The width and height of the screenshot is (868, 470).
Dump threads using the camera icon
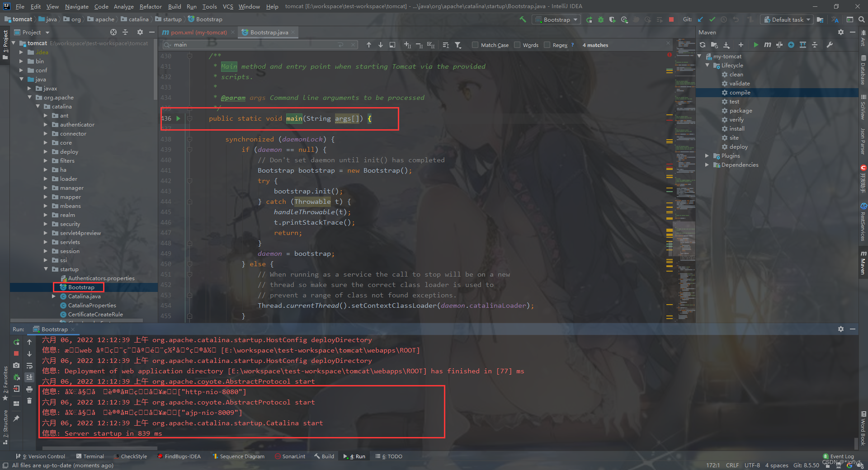[x=17, y=365]
